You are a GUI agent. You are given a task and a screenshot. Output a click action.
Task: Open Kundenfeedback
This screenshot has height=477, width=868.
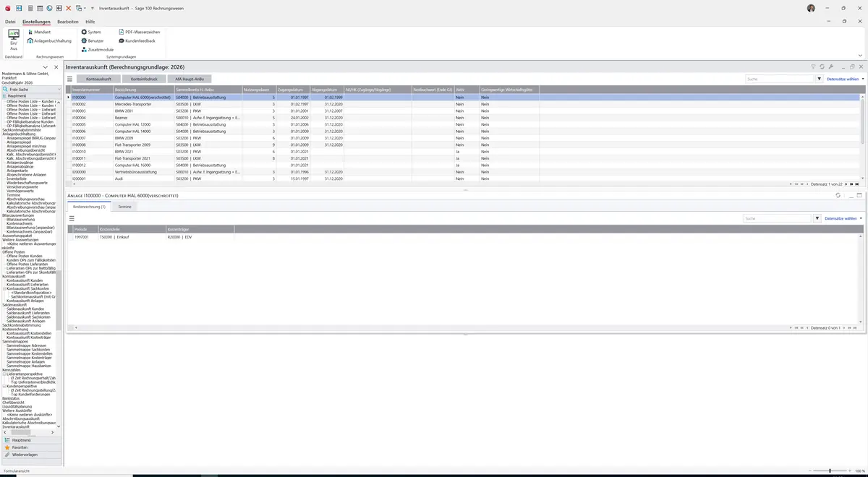point(137,40)
